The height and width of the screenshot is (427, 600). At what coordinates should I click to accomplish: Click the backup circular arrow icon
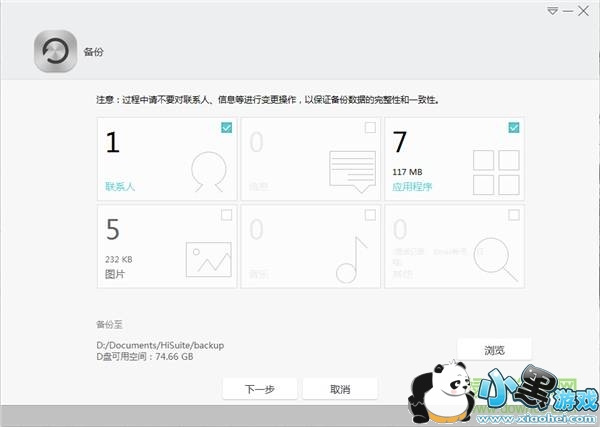pyautogui.click(x=55, y=51)
